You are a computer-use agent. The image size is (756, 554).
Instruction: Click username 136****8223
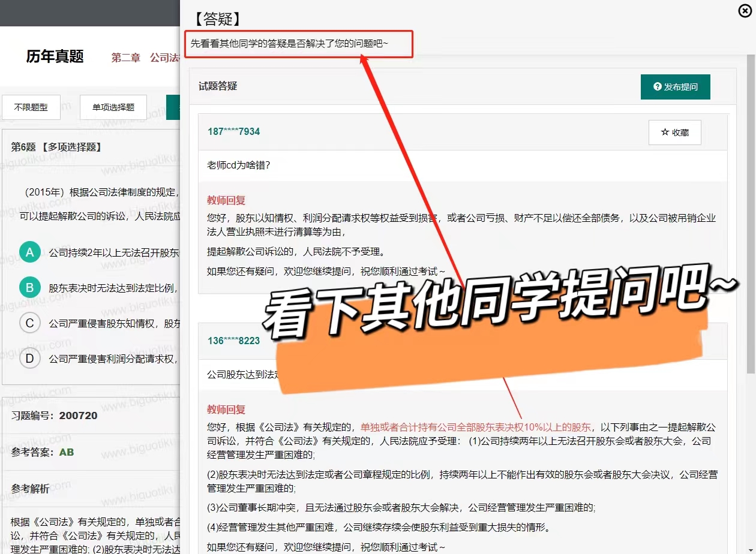click(234, 341)
